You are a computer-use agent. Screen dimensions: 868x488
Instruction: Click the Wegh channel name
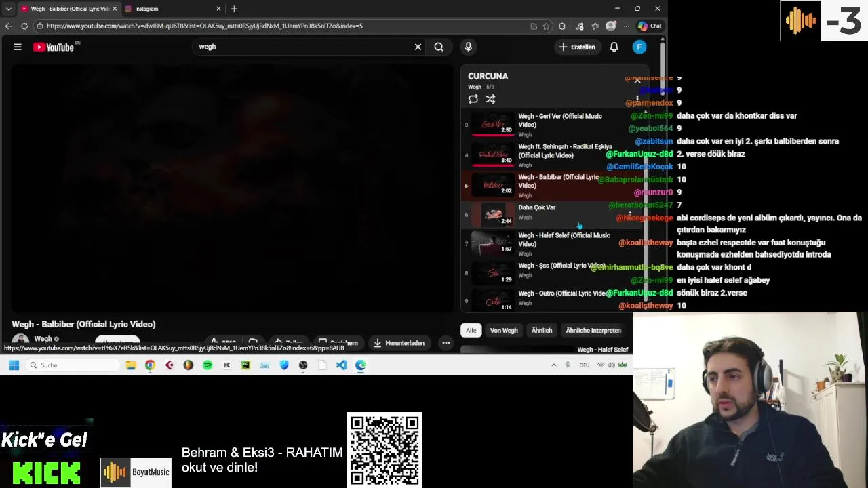[x=43, y=338]
